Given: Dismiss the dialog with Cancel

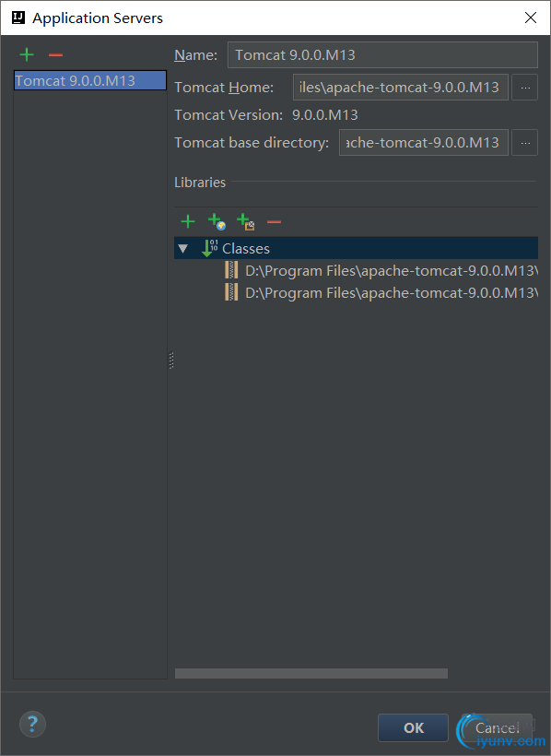Looking at the screenshot, I should click(x=497, y=727).
